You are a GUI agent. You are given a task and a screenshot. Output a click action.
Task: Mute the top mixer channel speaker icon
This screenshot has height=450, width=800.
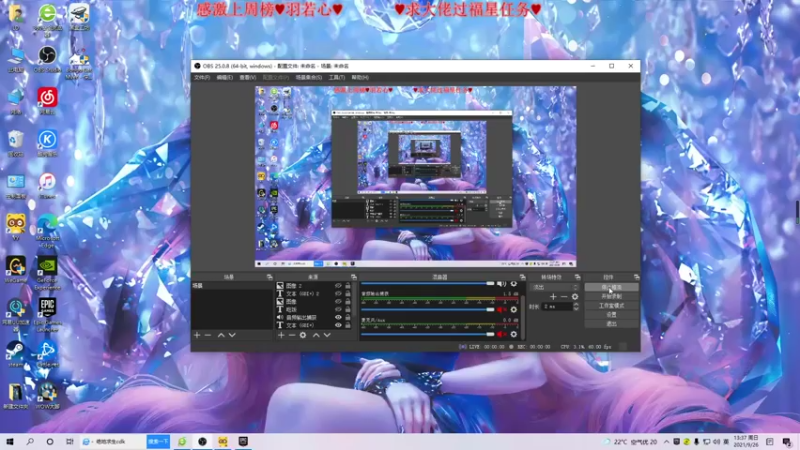point(501,284)
